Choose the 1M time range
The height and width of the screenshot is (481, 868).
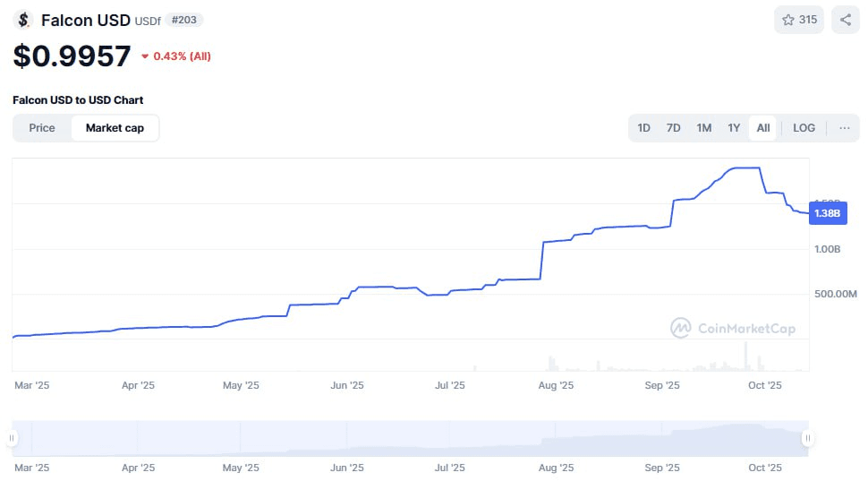coord(703,128)
